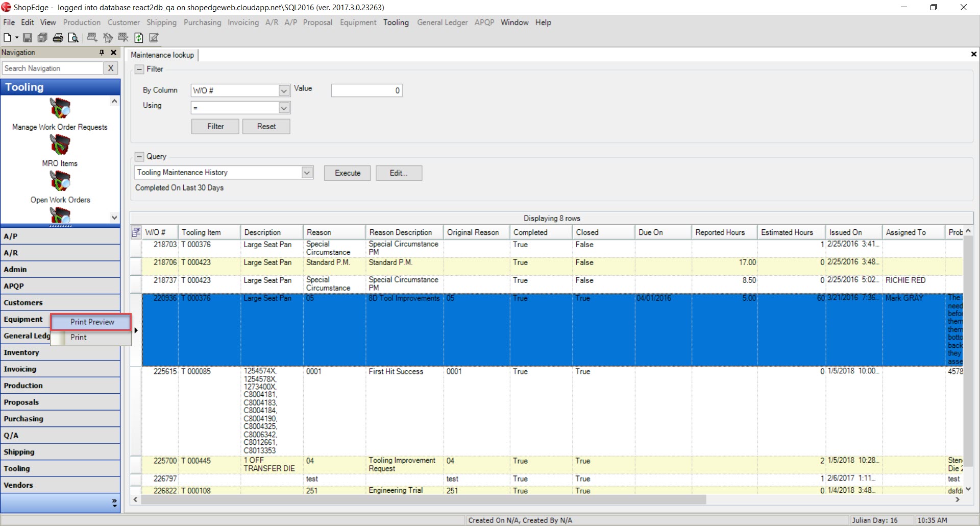Click the Edit... button
This screenshot has width=980, height=526.
point(399,173)
